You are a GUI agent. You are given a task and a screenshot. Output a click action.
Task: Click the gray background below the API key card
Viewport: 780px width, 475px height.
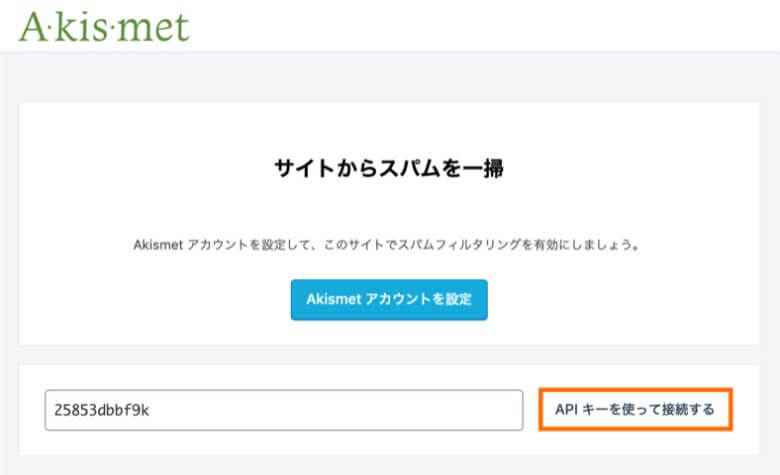click(390, 466)
